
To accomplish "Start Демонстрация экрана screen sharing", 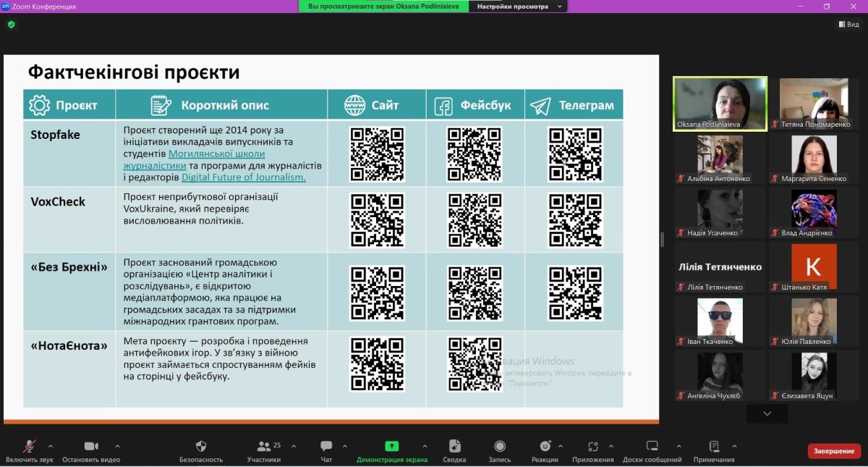I will [391, 451].
